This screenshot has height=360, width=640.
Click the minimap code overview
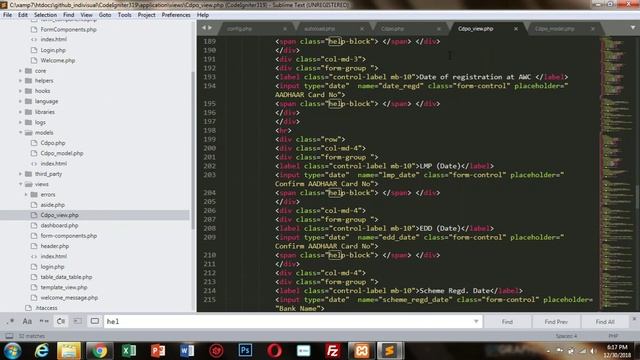(x=618, y=173)
